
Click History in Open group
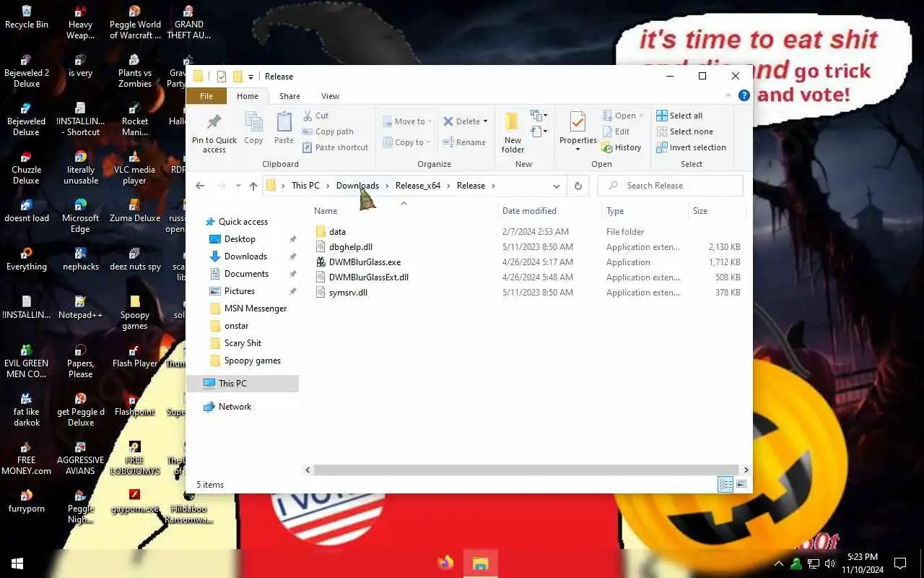(622, 147)
